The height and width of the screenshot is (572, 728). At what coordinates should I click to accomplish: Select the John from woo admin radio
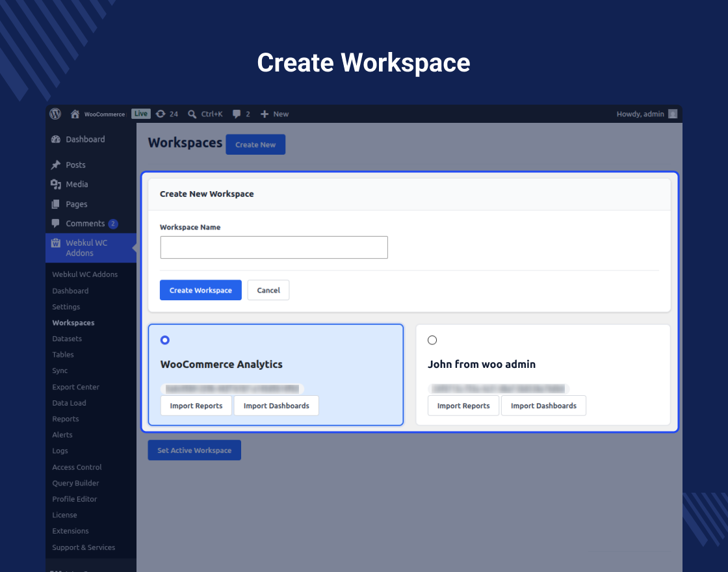432,340
